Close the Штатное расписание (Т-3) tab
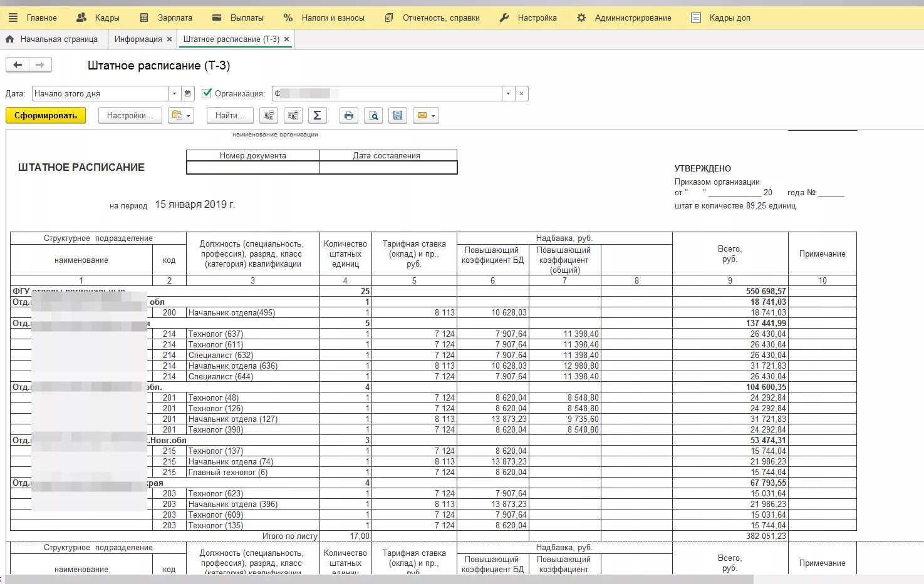 tap(286, 39)
